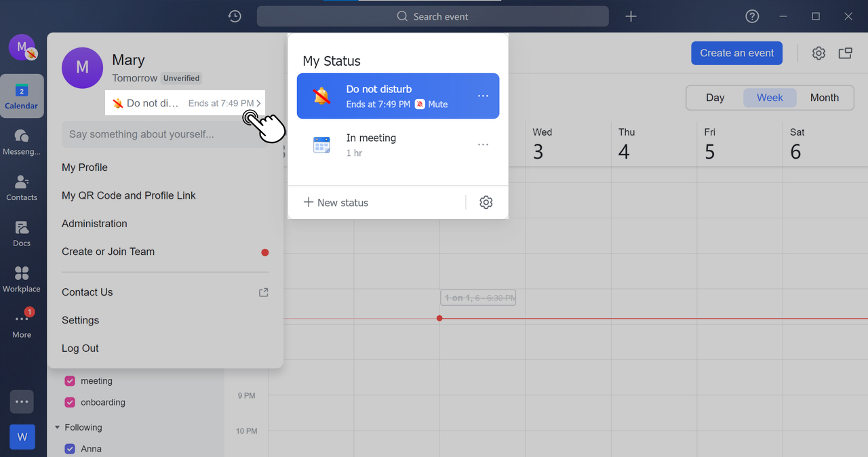Uncheck Anna under Following

pyautogui.click(x=69, y=448)
